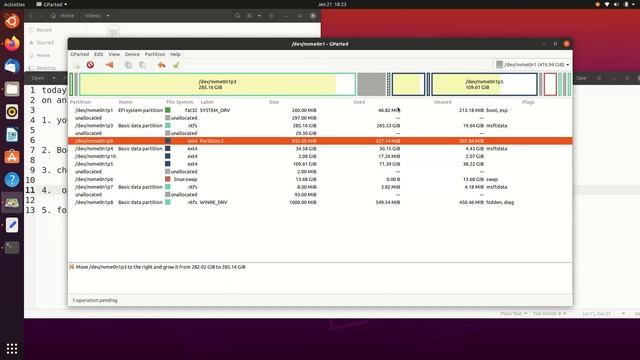640x360 pixels.
Task: Undo last operation with orange arrow icon
Action: point(162,65)
